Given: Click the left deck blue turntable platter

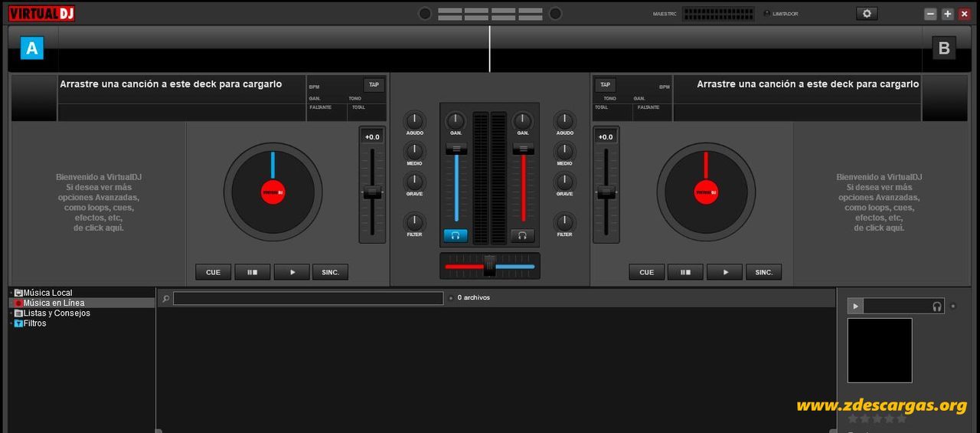Looking at the screenshot, I should [273, 192].
